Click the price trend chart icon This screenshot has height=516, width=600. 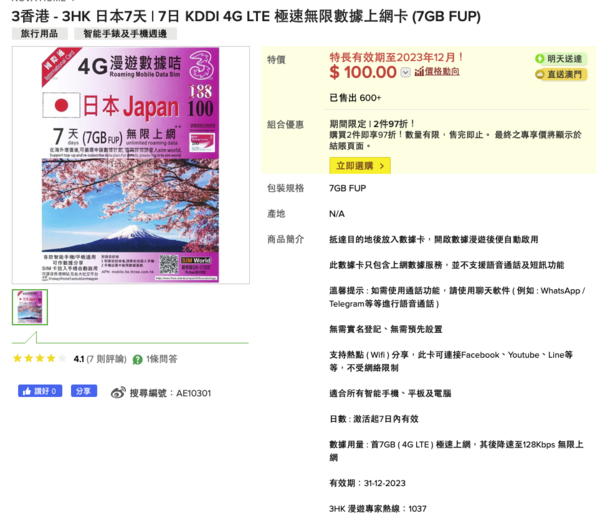(419, 72)
